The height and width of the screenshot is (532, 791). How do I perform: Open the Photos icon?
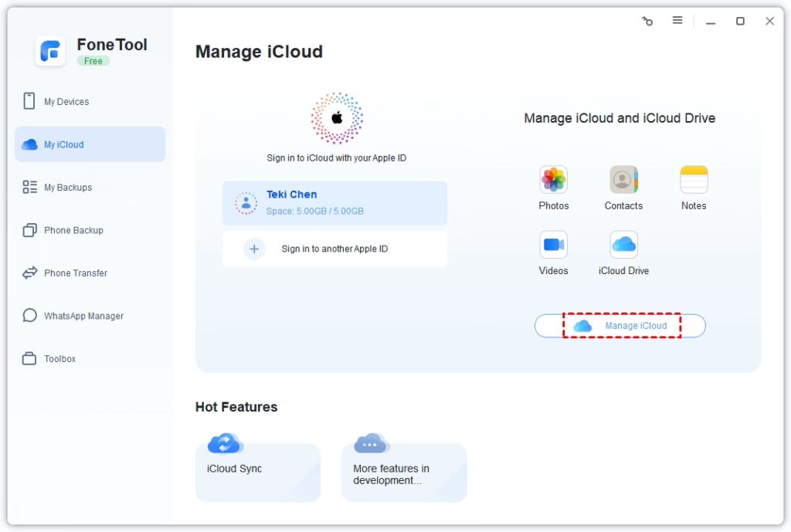553,180
